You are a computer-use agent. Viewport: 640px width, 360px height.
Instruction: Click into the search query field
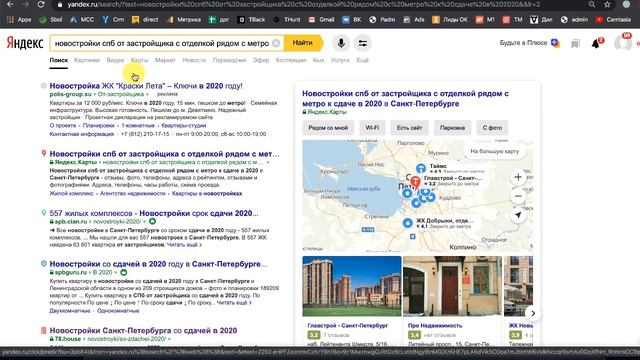(162, 43)
